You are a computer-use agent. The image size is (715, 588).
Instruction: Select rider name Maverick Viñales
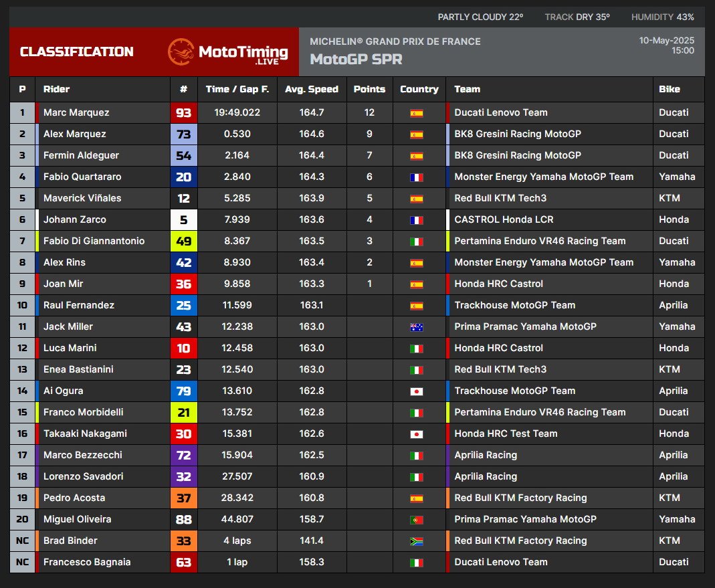[82, 198]
